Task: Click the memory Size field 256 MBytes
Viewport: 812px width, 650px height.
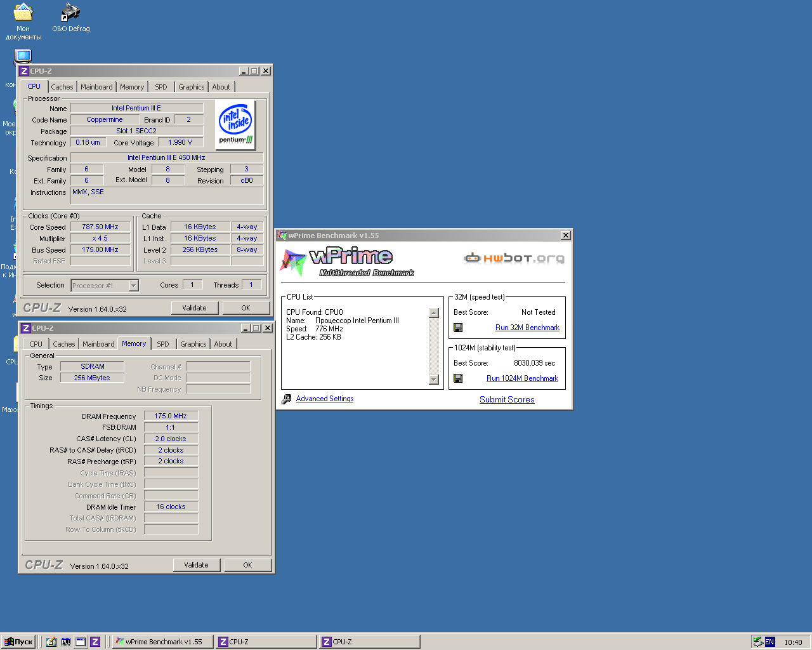Action: pyautogui.click(x=92, y=378)
